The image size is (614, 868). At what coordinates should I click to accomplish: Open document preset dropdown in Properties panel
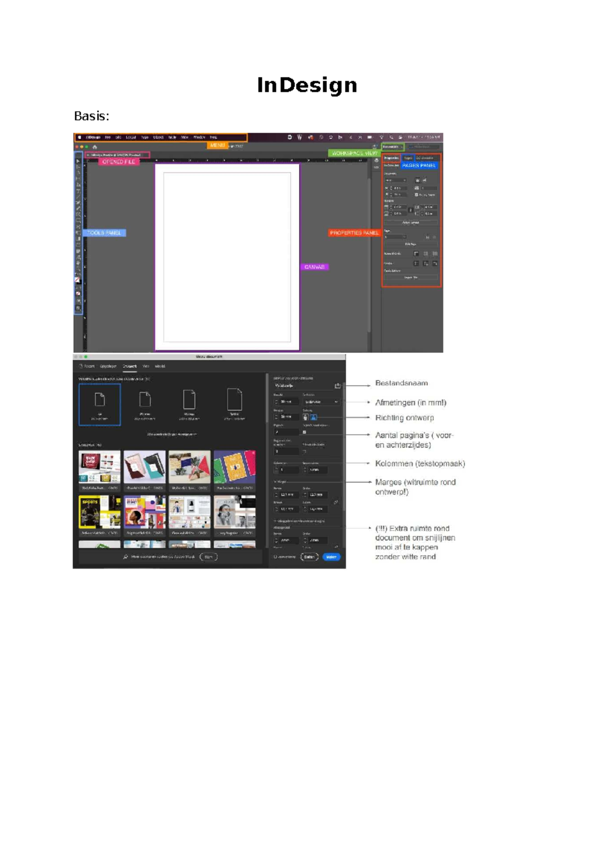click(x=396, y=180)
